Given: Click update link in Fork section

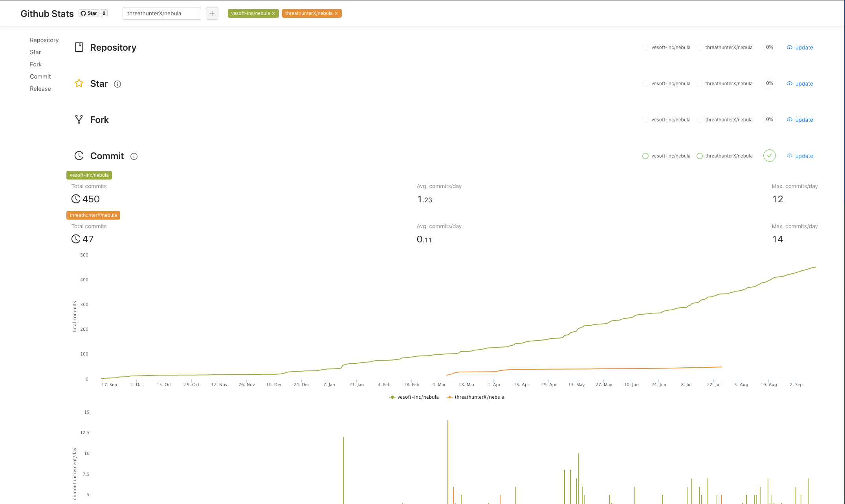Looking at the screenshot, I should tap(800, 120).
